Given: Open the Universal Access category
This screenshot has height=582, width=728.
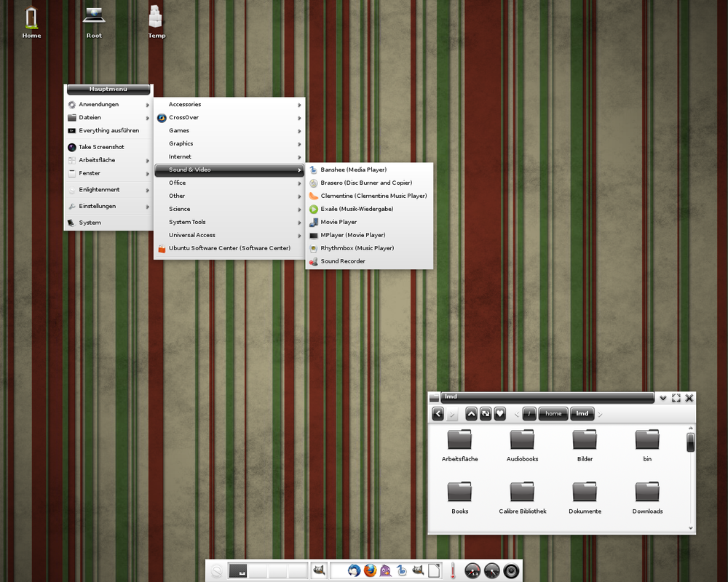Looking at the screenshot, I should point(229,235).
